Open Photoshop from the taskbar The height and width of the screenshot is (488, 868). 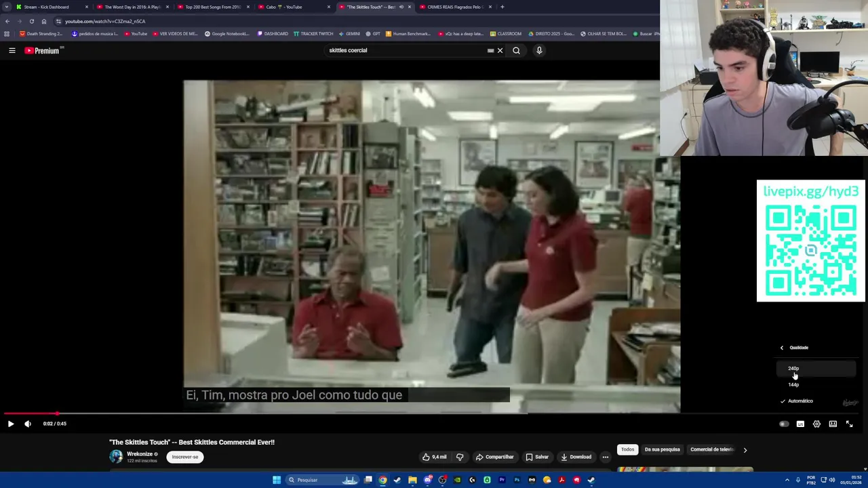tap(517, 480)
